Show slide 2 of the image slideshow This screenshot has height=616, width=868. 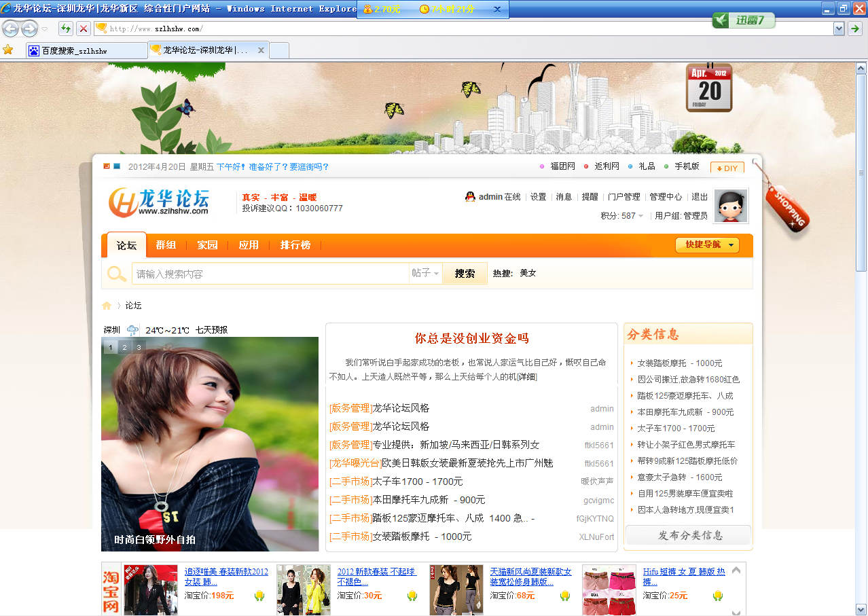click(124, 347)
